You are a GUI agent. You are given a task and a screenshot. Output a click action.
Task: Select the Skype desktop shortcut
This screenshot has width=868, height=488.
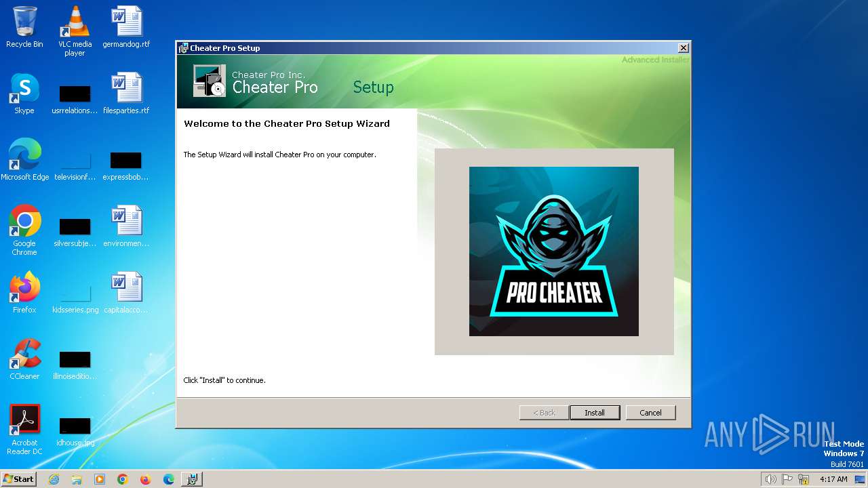coord(24,94)
